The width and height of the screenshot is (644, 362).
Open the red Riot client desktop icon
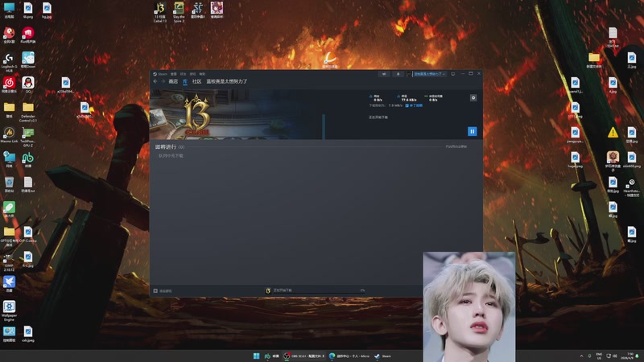pyautogui.click(x=28, y=35)
